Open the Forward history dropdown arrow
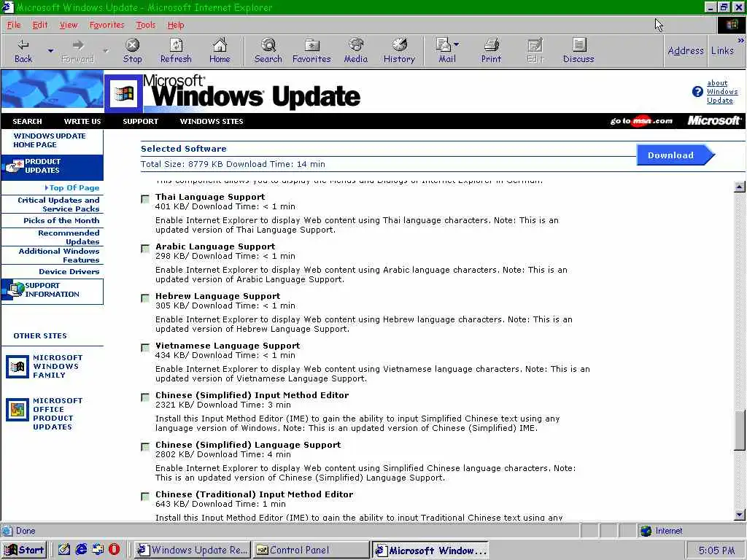 105,50
